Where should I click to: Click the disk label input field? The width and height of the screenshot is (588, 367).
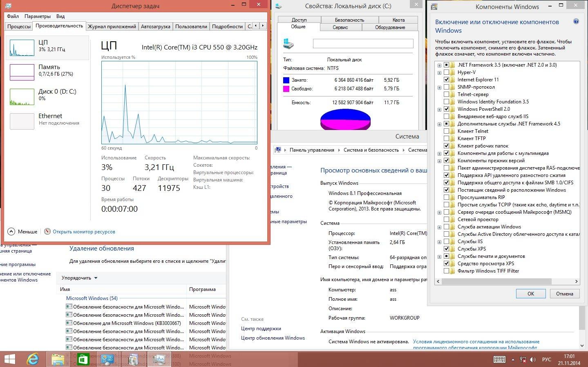pyautogui.click(x=363, y=43)
